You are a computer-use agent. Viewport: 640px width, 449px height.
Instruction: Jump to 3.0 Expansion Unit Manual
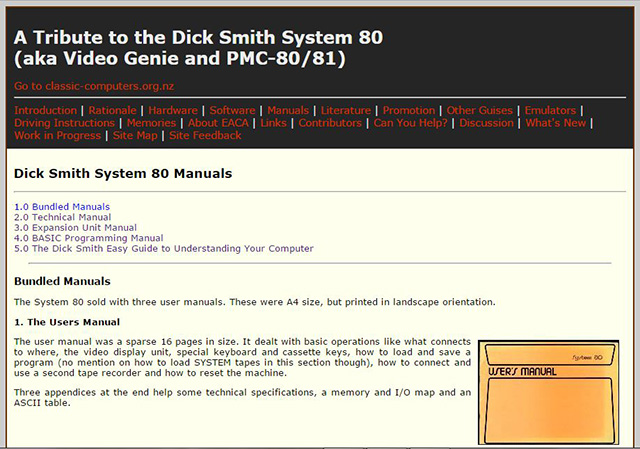point(76,227)
